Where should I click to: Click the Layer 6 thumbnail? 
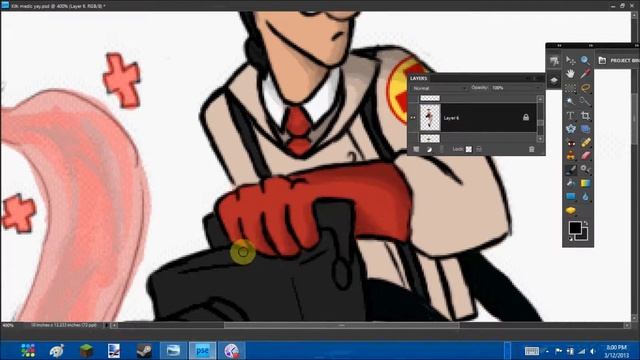[x=430, y=118]
